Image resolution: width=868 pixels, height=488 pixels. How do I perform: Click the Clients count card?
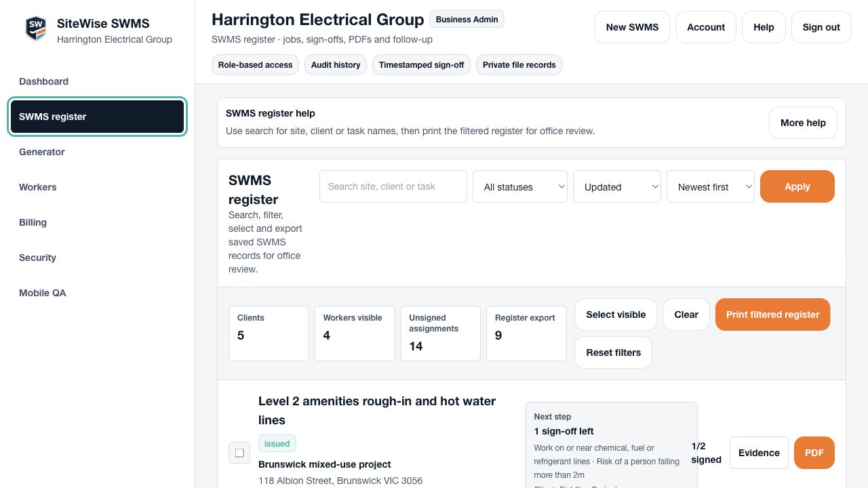269,333
